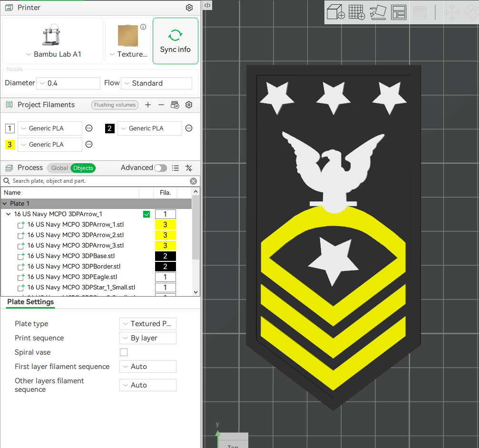Click the Sync info button
The width and height of the screenshot is (479, 448).
click(175, 40)
